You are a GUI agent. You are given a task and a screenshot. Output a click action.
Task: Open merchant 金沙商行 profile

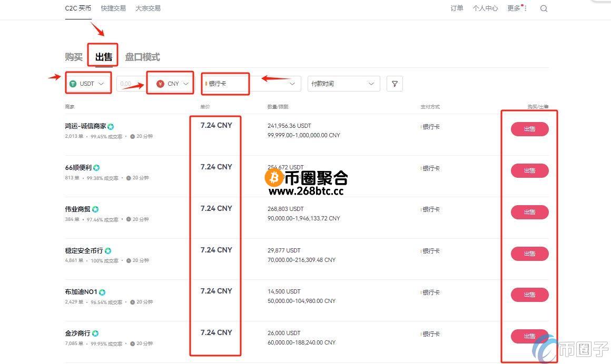pos(77,333)
